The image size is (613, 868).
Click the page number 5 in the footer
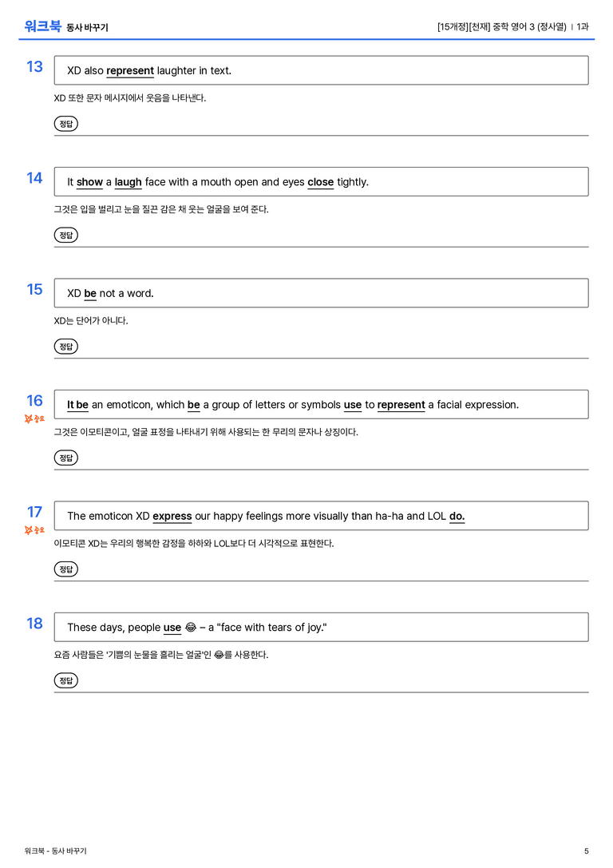click(587, 851)
